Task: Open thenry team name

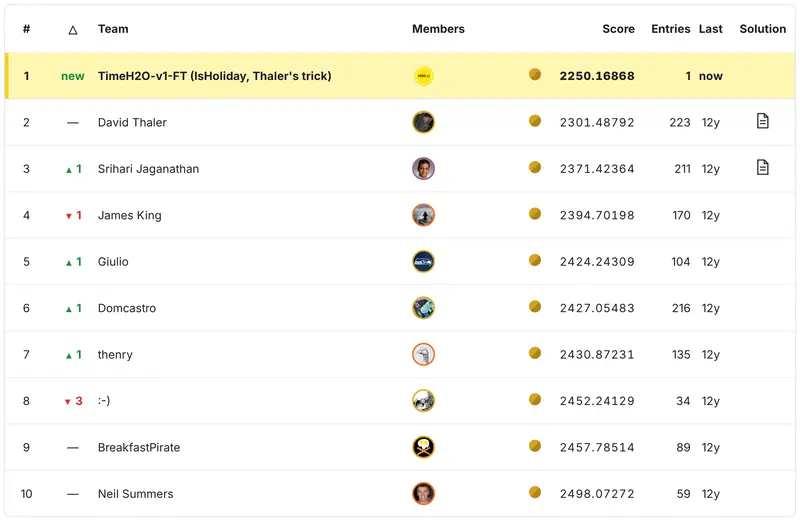Action: 115,355
